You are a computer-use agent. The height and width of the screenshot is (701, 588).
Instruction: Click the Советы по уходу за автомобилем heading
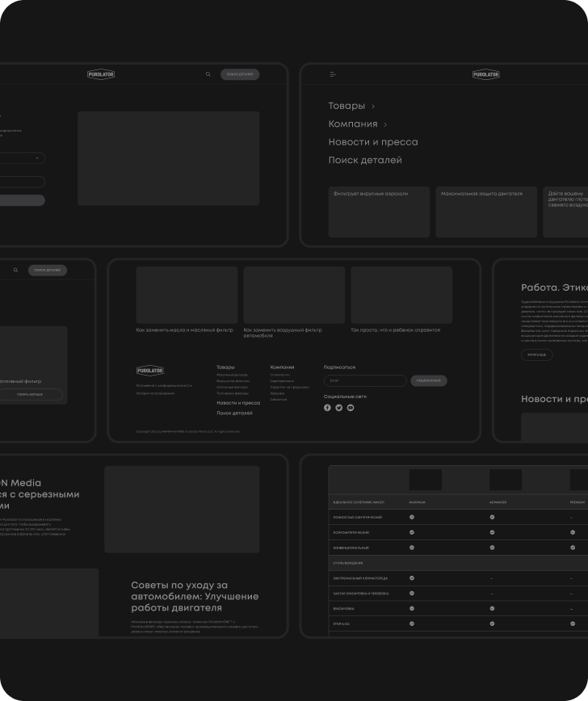(195, 596)
